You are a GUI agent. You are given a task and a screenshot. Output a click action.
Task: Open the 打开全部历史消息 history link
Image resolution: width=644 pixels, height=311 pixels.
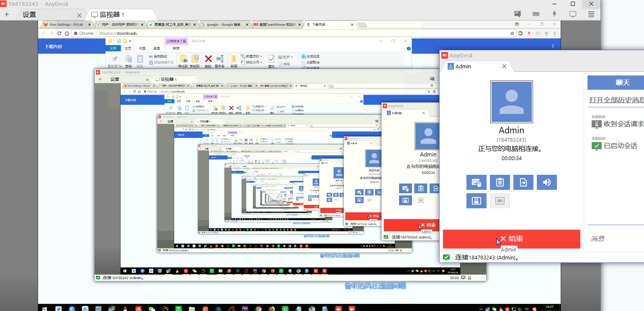coord(616,100)
